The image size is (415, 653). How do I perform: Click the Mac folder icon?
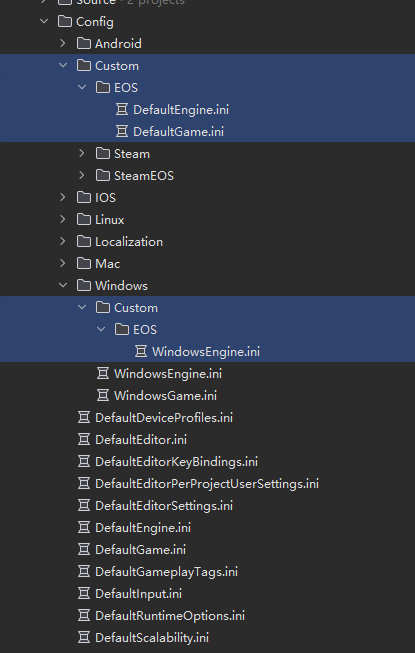point(84,263)
